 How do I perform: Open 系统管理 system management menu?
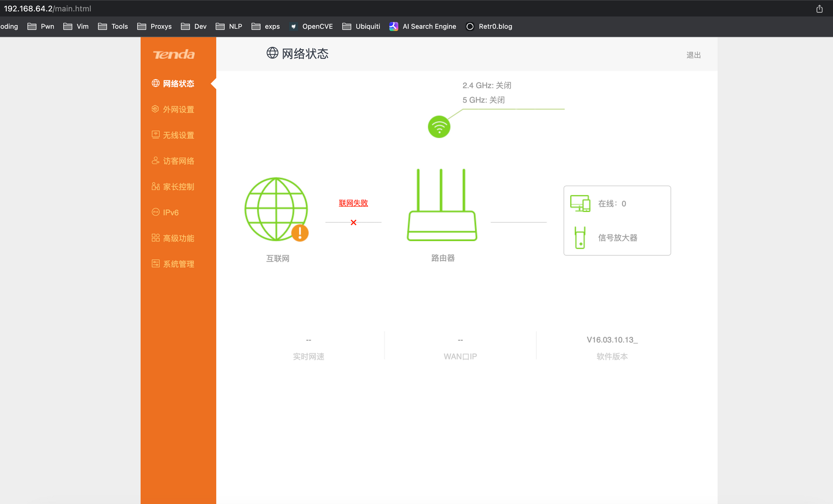[178, 264]
